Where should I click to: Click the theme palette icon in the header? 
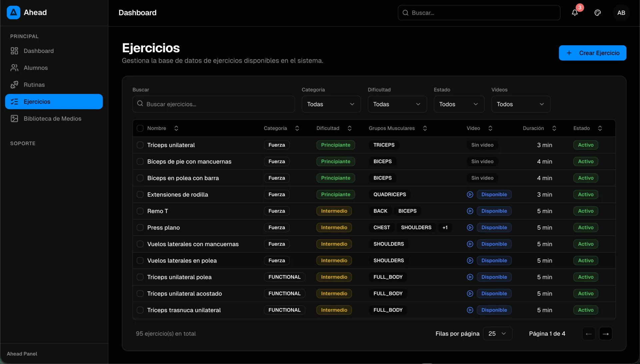click(x=597, y=13)
